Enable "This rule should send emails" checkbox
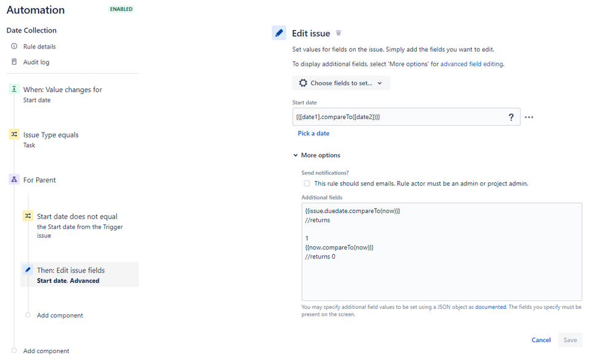The width and height of the screenshot is (614, 364). pos(307,183)
